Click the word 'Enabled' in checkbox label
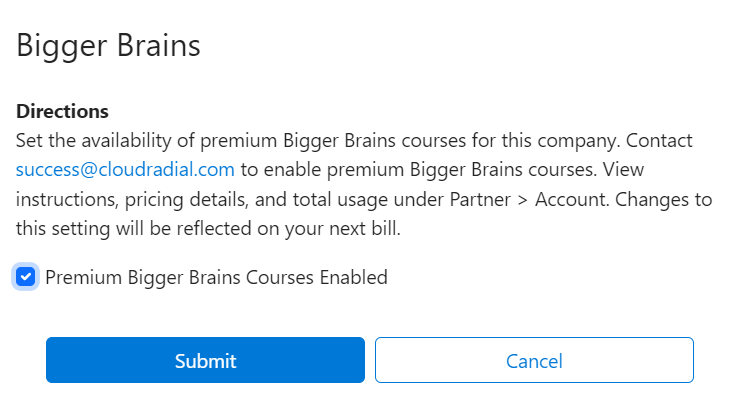The height and width of the screenshot is (393, 730). pos(353,278)
